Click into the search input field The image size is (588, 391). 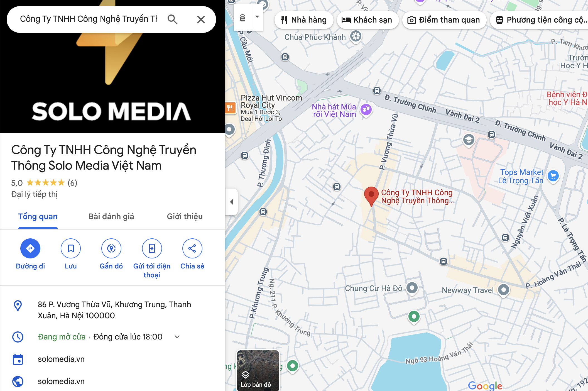coord(89,19)
